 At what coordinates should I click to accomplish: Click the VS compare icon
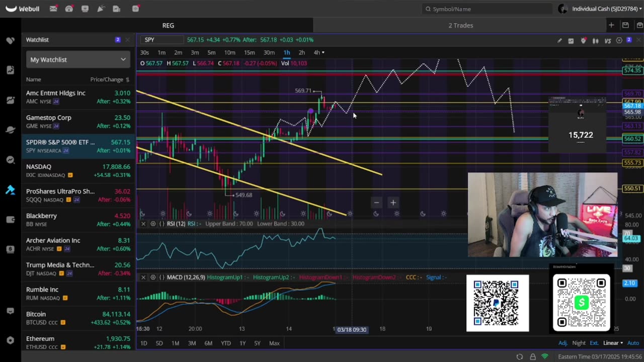(x=608, y=41)
